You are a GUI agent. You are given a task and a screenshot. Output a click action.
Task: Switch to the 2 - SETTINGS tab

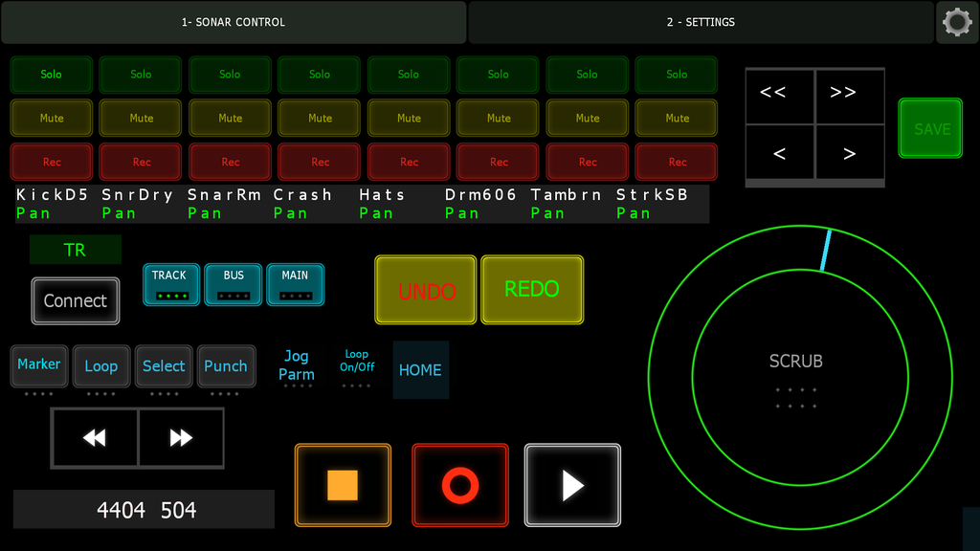701,22
